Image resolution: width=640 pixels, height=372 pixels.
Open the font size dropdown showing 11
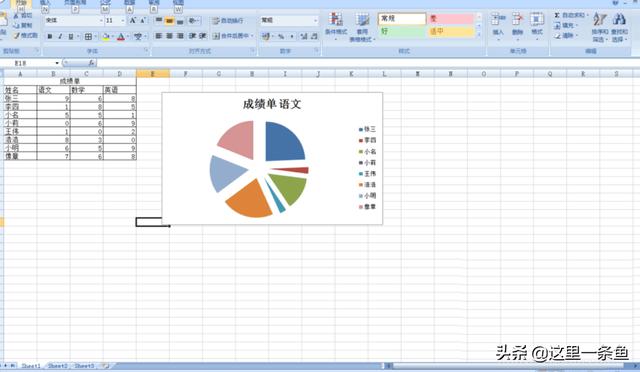coord(123,20)
